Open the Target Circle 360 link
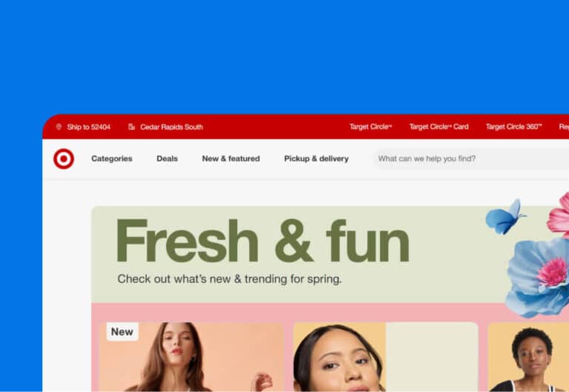The image size is (569, 392). pos(513,127)
